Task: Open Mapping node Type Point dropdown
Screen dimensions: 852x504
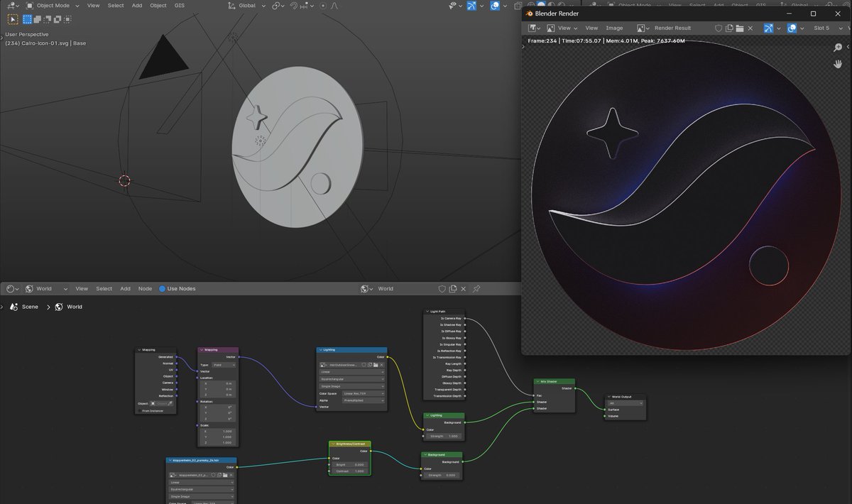Action: click(224, 364)
